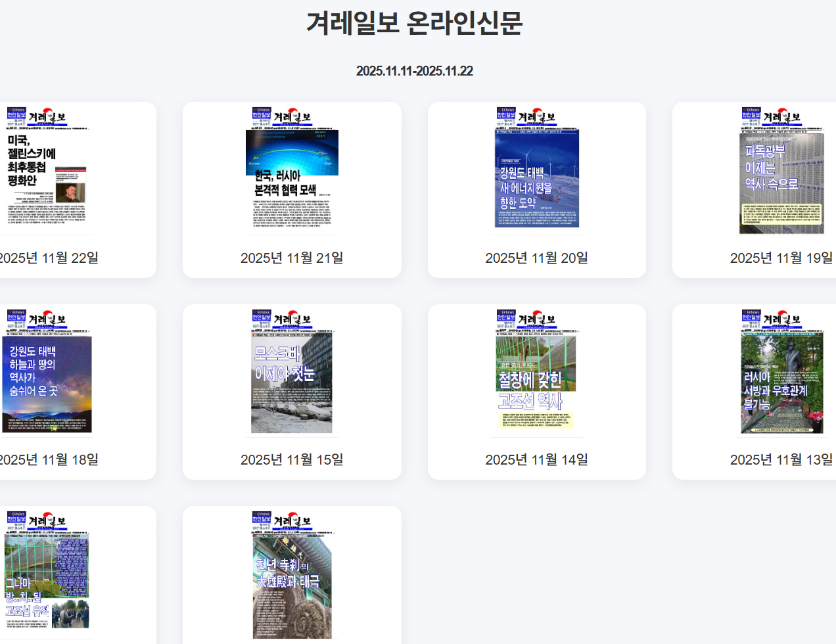
Task: Open the '파독광부 이제는 역사 속으로' issue cover
Action: point(781,171)
